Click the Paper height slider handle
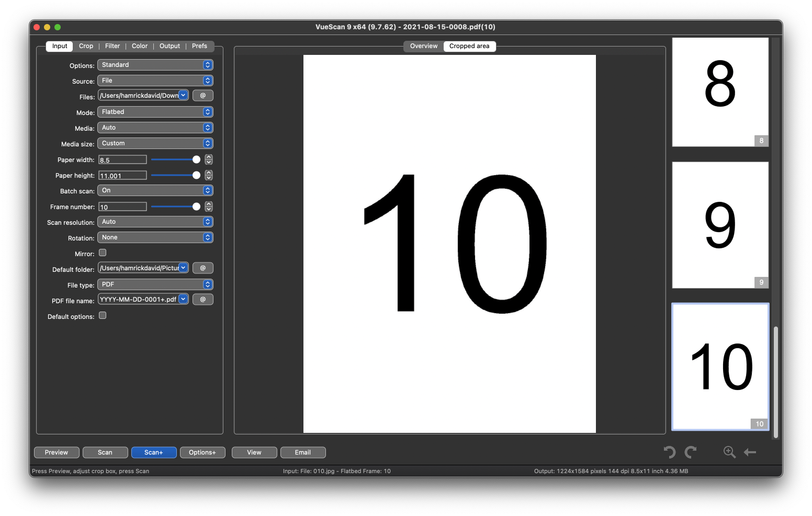This screenshot has height=516, width=812. (x=196, y=176)
